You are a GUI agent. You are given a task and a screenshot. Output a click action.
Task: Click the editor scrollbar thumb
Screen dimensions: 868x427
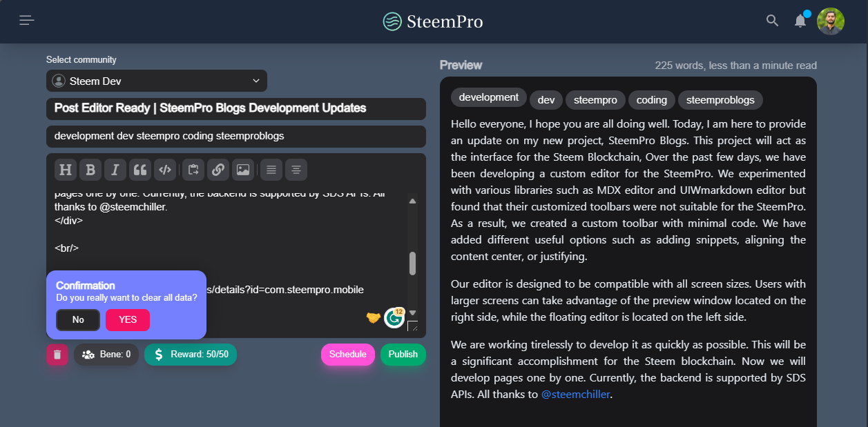coord(412,264)
